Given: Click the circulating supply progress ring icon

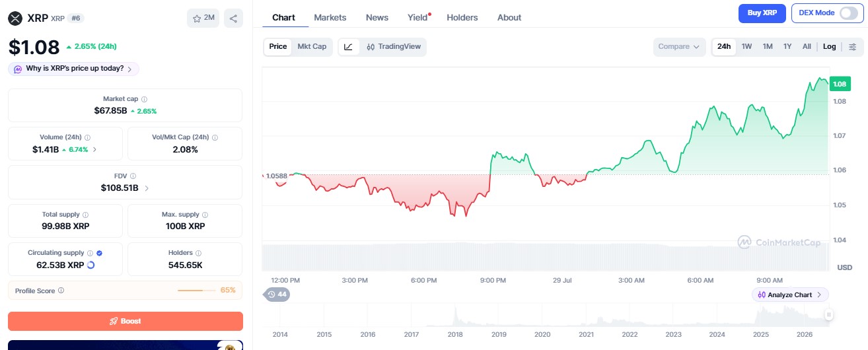Looking at the screenshot, I should click(91, 265).
